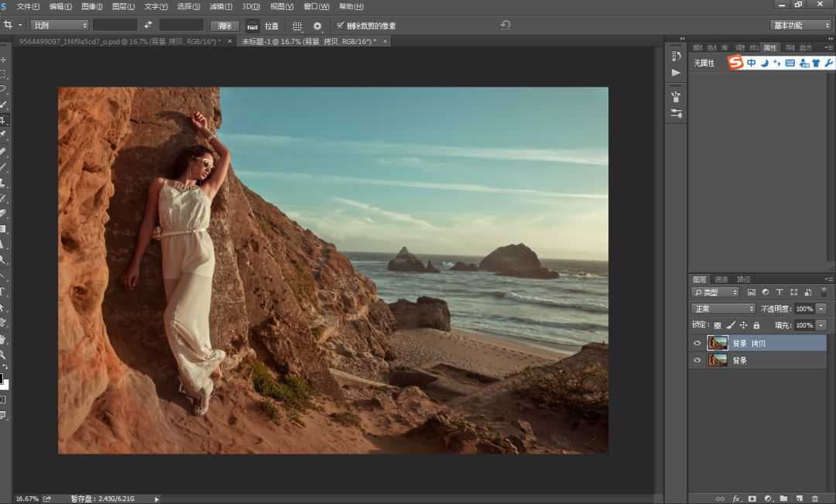Screen dimensions: 836x504
Task: Hide the 背景 拷贝 layer
Action: pos(697,343)
